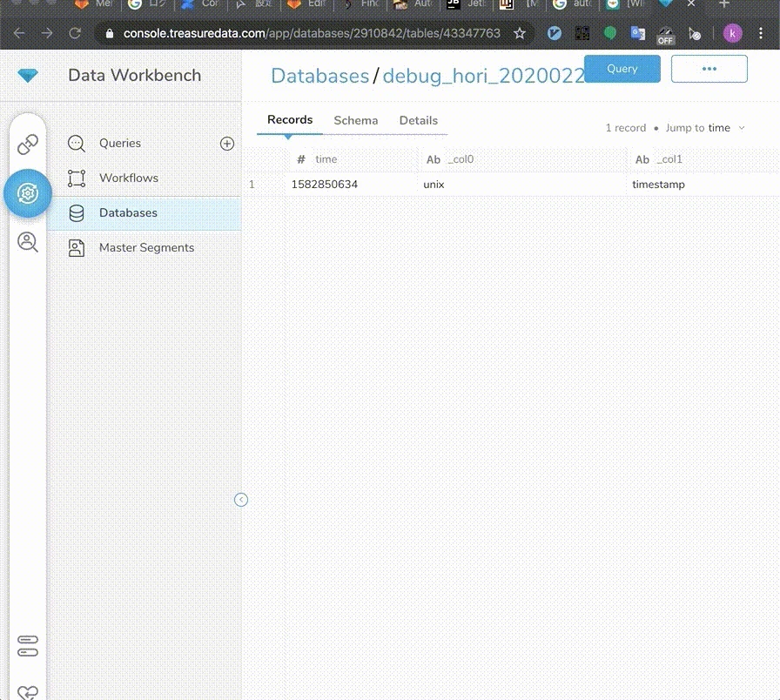Click the browser address bar URL
780x700 pixels.
(312, 33)
